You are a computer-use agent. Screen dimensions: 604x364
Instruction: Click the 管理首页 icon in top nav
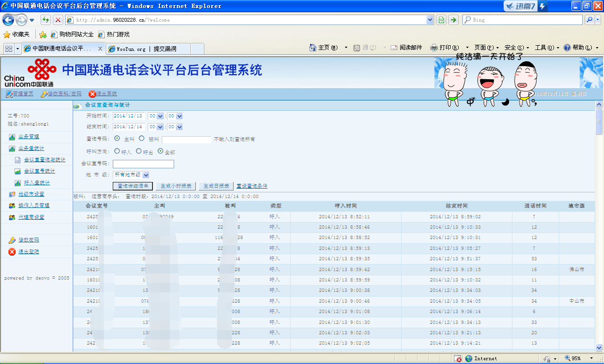pos(9,94)
